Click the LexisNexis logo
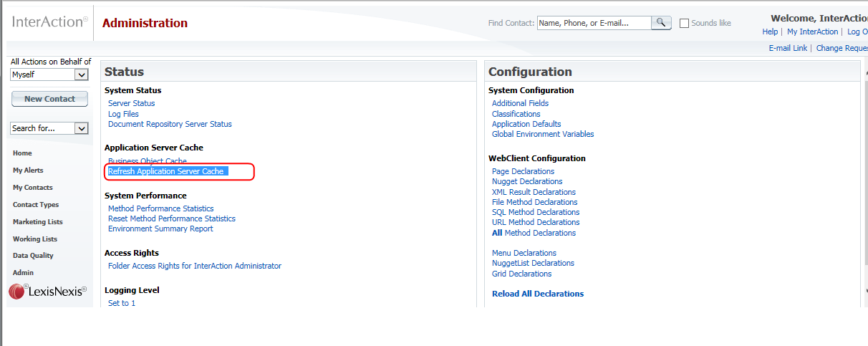 [x=48, y=292]
